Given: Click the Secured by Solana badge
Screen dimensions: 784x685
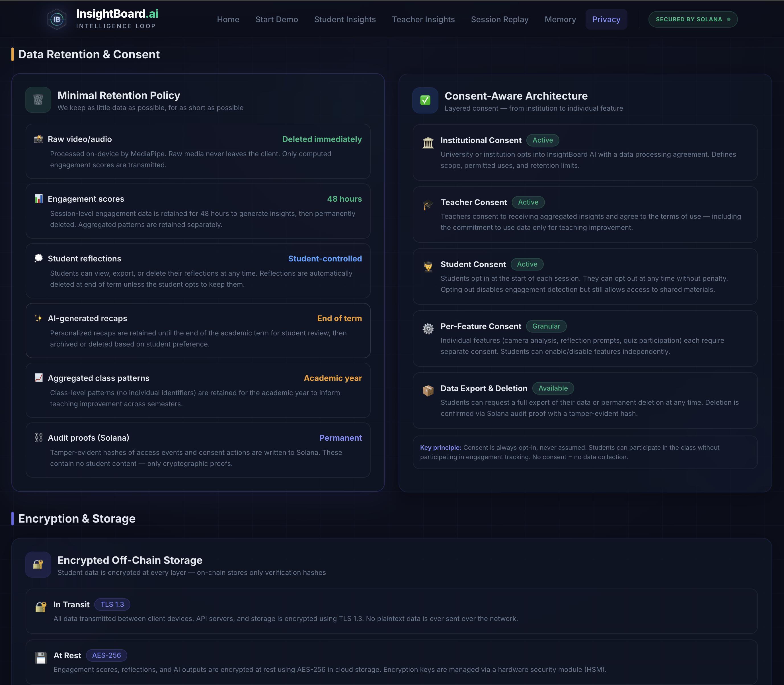Looking at the screenshot, I should pos(693,20).
